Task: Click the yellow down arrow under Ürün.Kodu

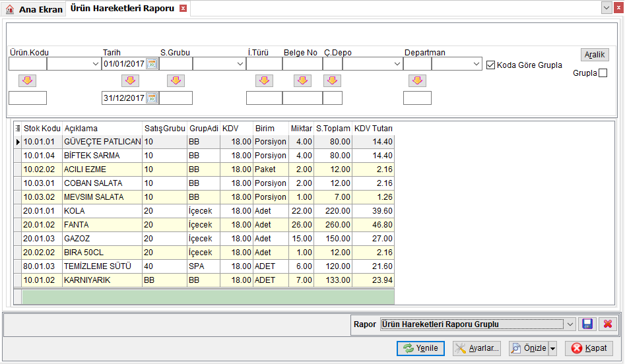Action: 28,81
